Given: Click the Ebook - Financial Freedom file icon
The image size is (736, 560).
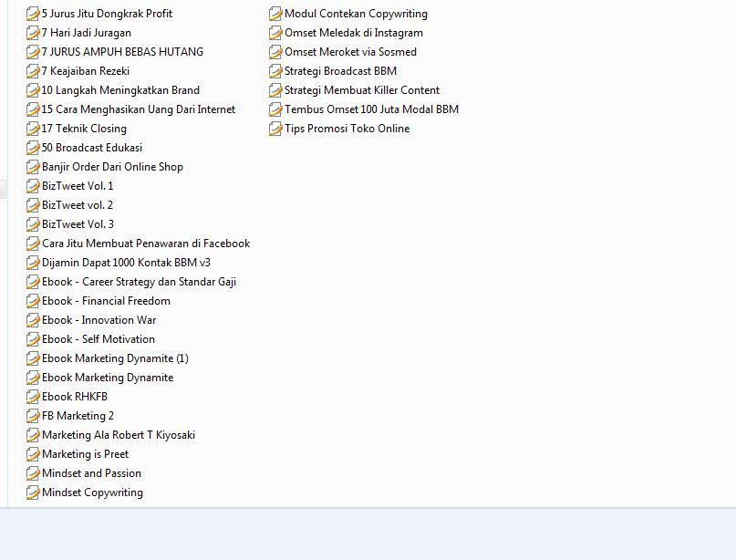Looking at the screenshot, I should 33,301.
